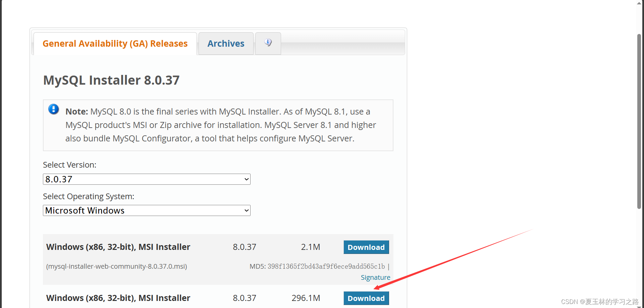Click the MySQL Installer 8.0.37 heading
Screen dimensions: 644x308
[x=111, y=80]
